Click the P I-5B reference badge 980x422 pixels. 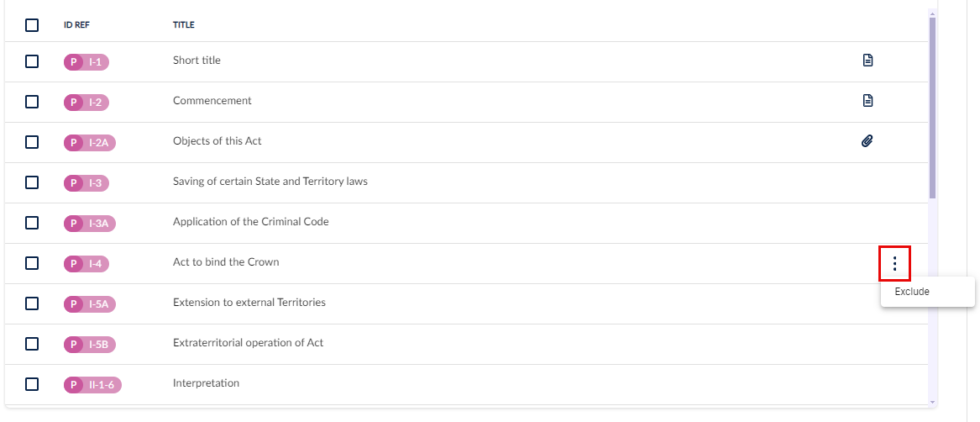[x=89, y=345]
